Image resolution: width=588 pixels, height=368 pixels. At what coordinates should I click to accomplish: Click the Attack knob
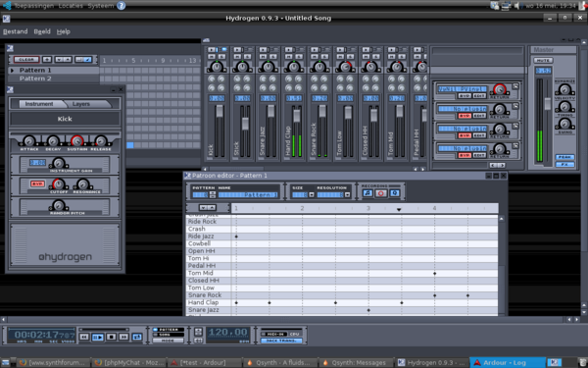29,141
